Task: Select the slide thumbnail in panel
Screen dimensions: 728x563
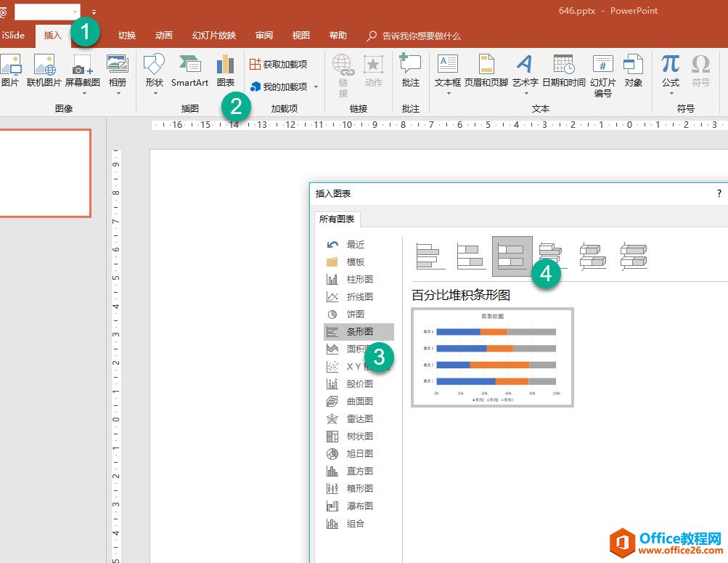Action: 45,173
